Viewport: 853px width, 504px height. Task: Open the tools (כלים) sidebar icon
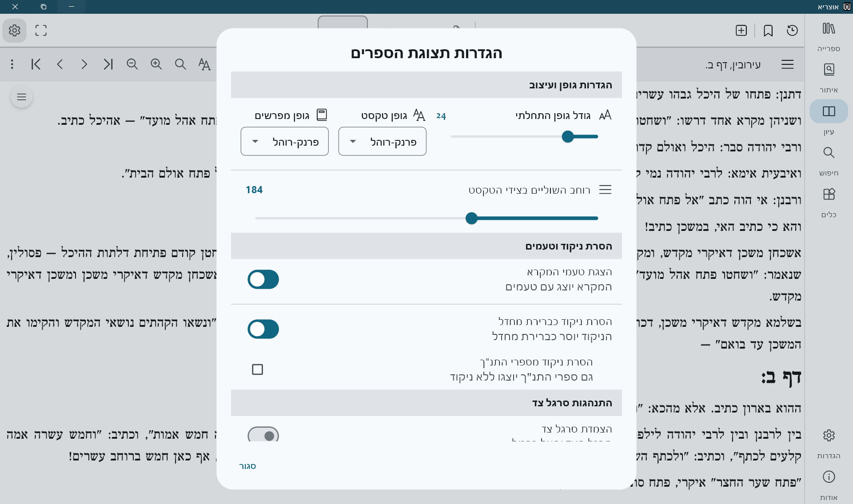[829, 194]
